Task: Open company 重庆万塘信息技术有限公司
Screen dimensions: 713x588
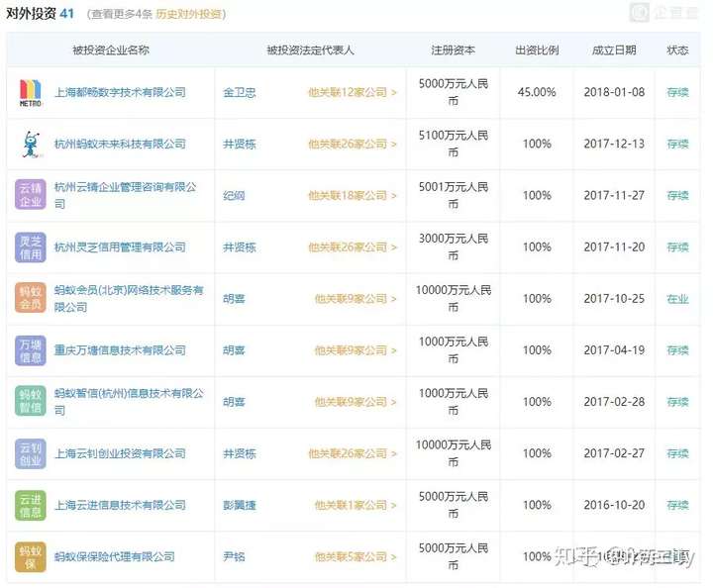Action: (x=120, y=350)
